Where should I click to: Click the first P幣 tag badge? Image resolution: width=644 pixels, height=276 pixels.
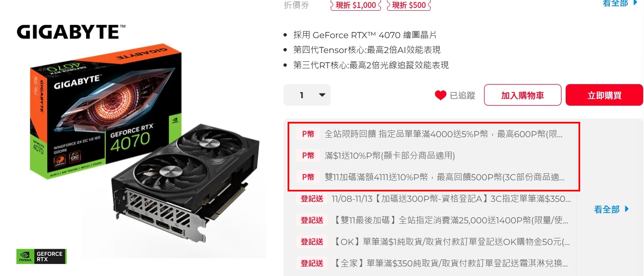tap(308, 134)
